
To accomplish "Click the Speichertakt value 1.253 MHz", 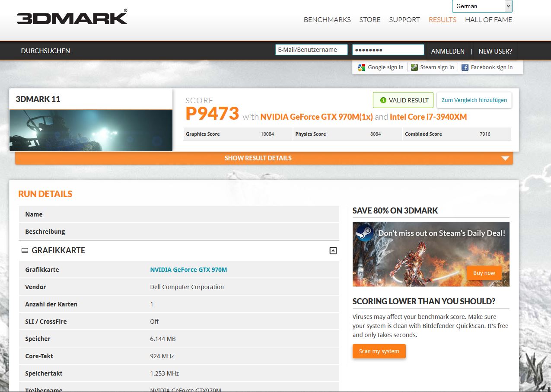I will (164, 373).
